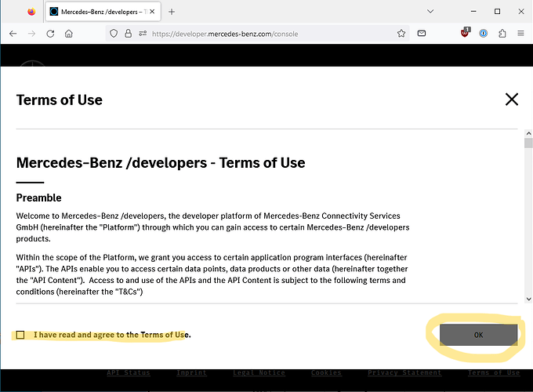Open the Imprint footer link
The height and width of the screenshot is (392, 533).
[191, 372]
